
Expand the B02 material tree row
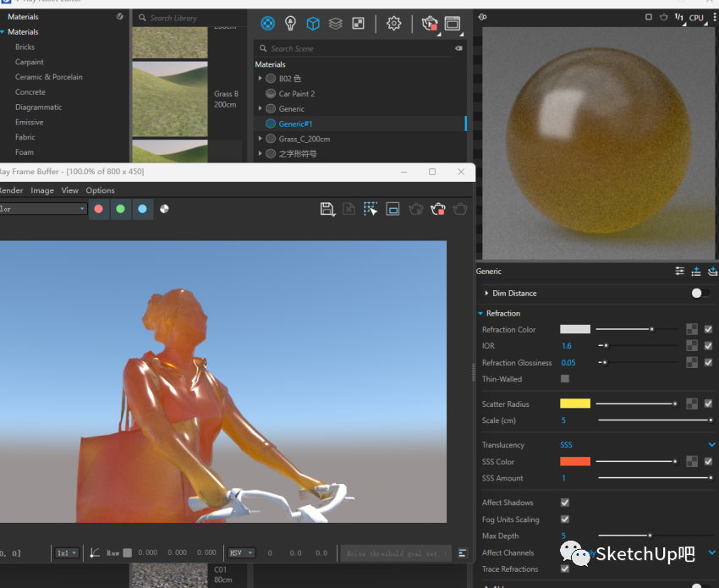click(x=260, y=79)
